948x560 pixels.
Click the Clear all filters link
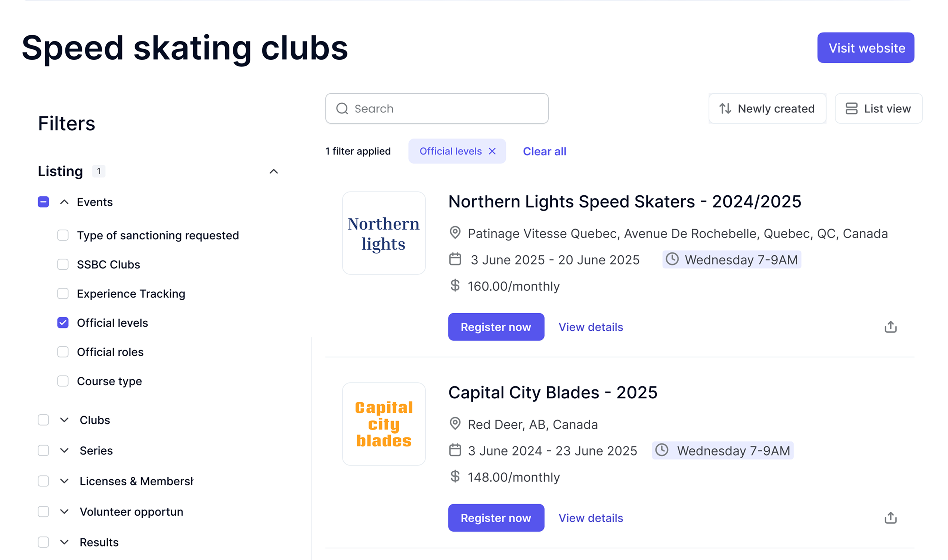[544, 151]
